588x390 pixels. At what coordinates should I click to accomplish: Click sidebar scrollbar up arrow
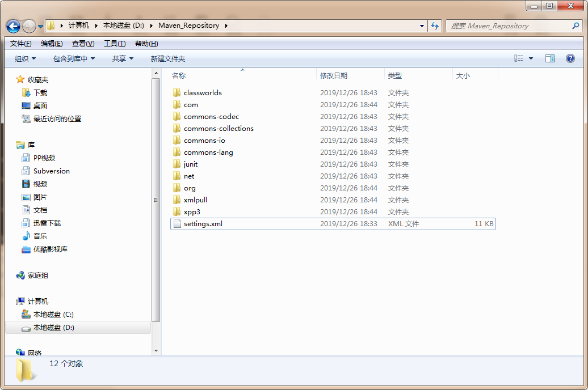coord(156,73)
